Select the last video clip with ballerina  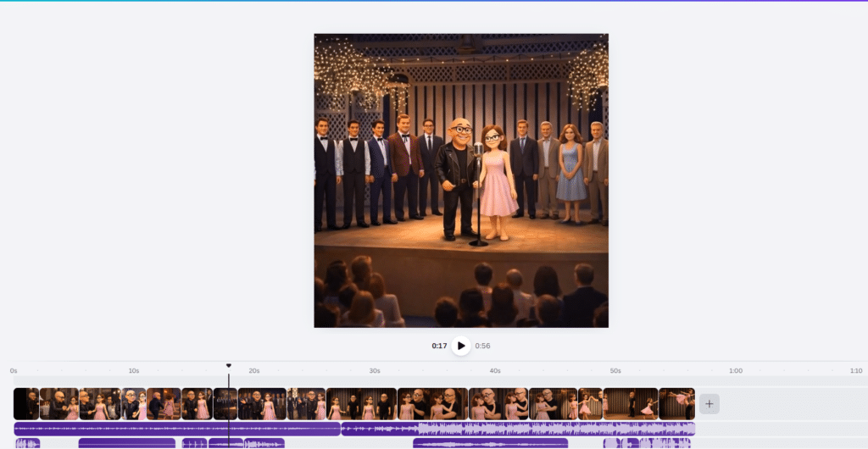click(676, 404)
